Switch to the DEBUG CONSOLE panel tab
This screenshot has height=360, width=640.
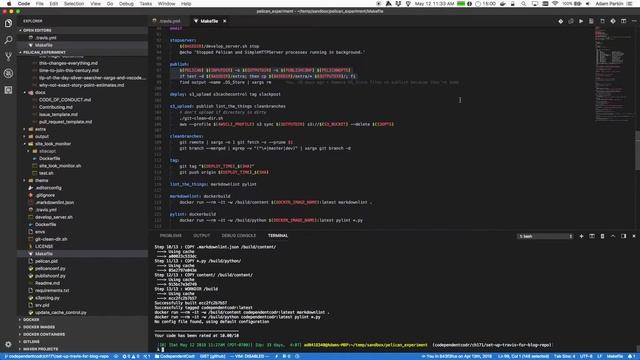tap(239, 236)
